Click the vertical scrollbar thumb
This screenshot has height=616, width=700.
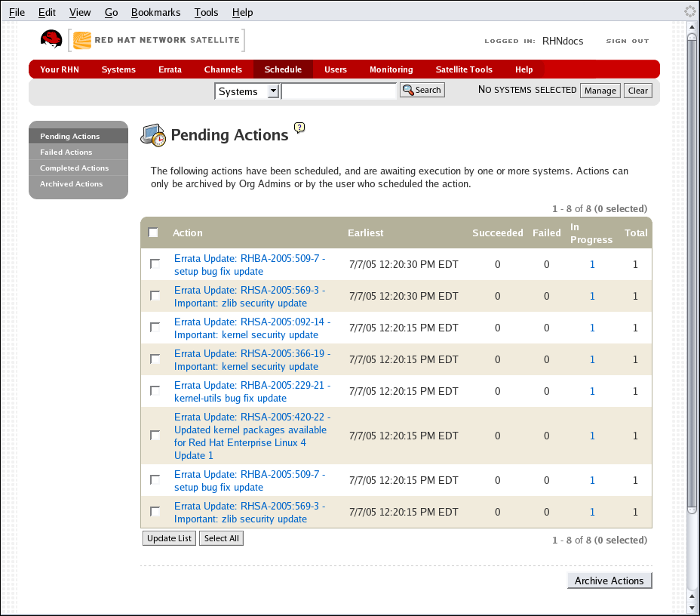pos(692,273)
